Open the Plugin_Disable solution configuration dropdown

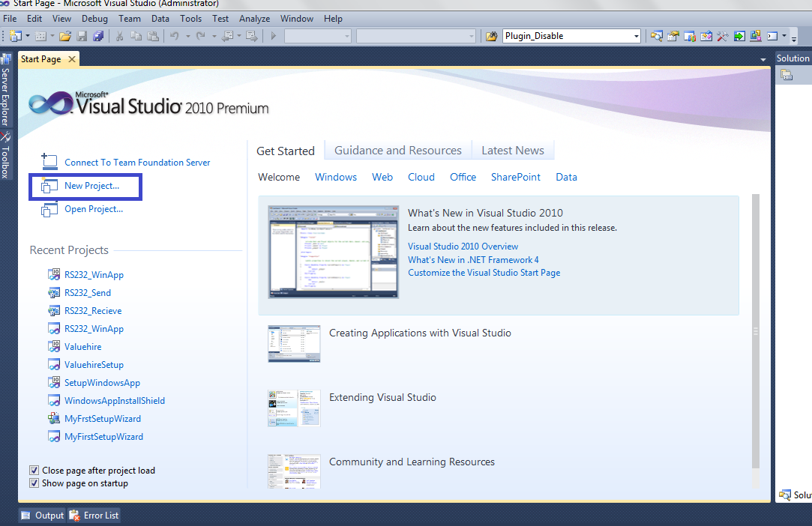tap(635, 35)
